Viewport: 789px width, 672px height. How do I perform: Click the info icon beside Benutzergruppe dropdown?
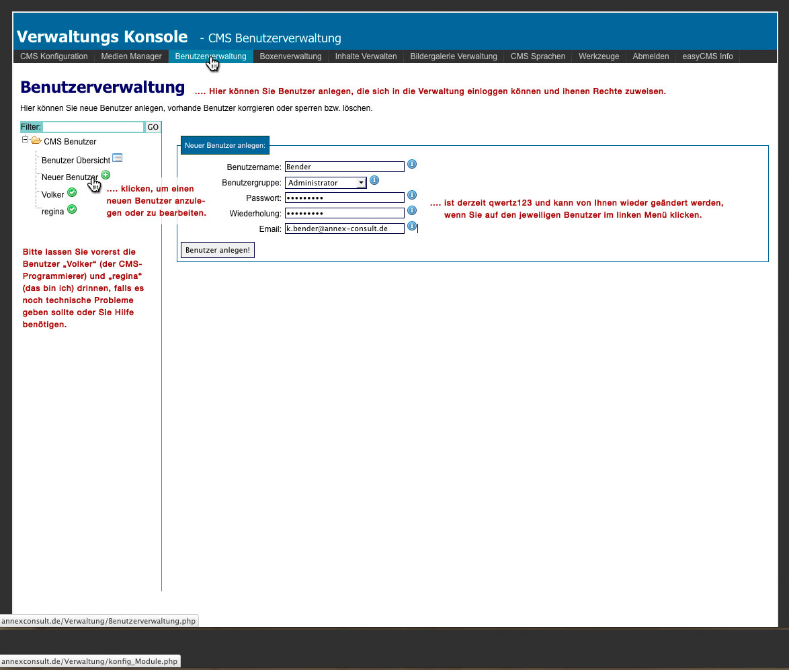pyautogui.click(x=374, y=180)
